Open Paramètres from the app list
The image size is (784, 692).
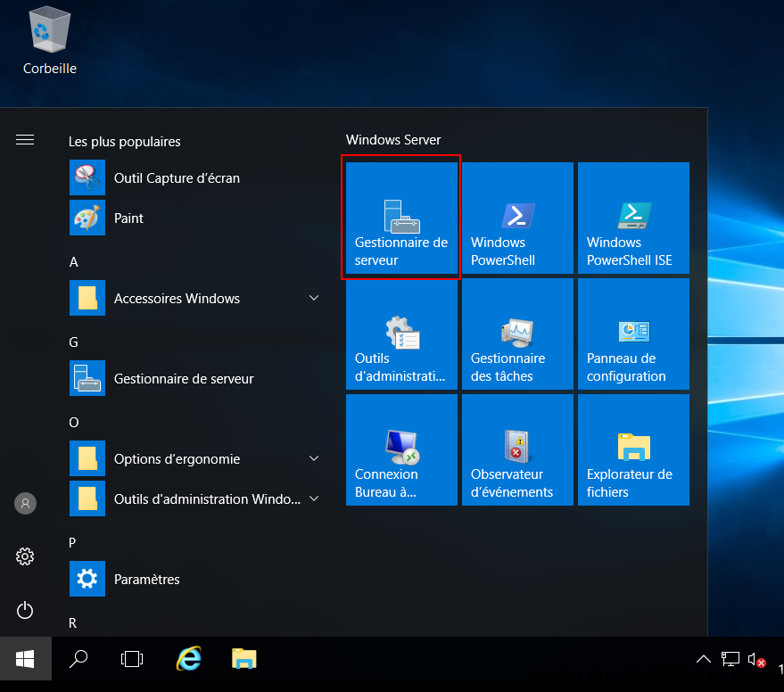coord(195,579)
